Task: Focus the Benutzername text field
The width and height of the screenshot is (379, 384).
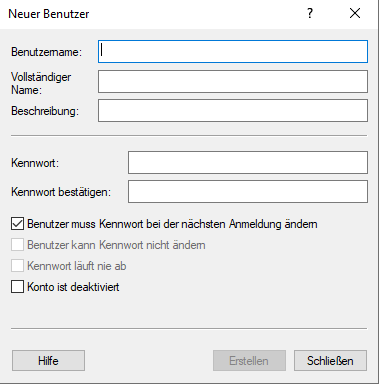Action: pos(233,52)
